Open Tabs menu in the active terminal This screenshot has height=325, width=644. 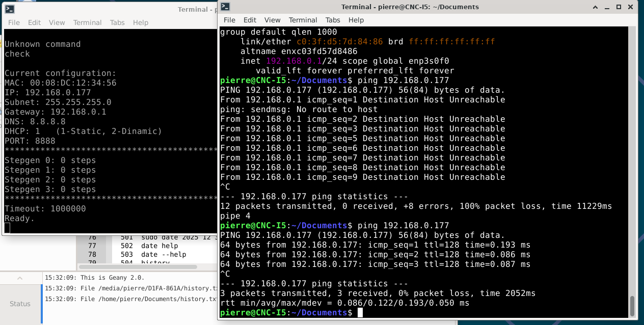[x=333, y=20]
